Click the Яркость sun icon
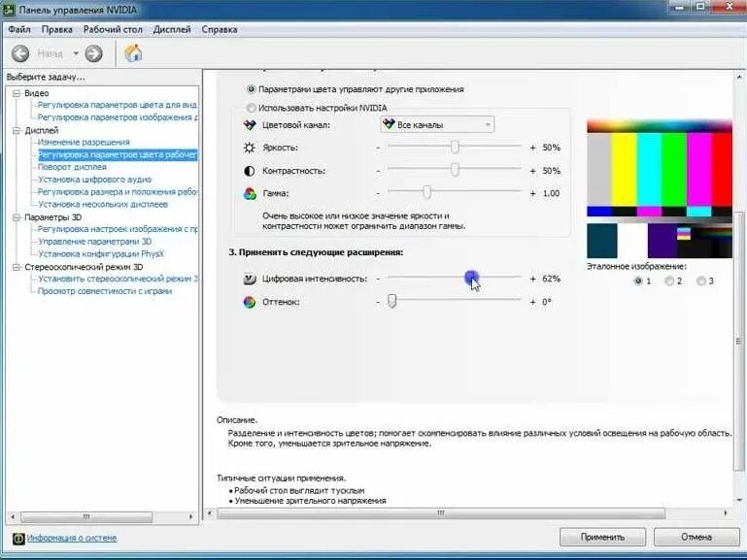 (250, 148)
